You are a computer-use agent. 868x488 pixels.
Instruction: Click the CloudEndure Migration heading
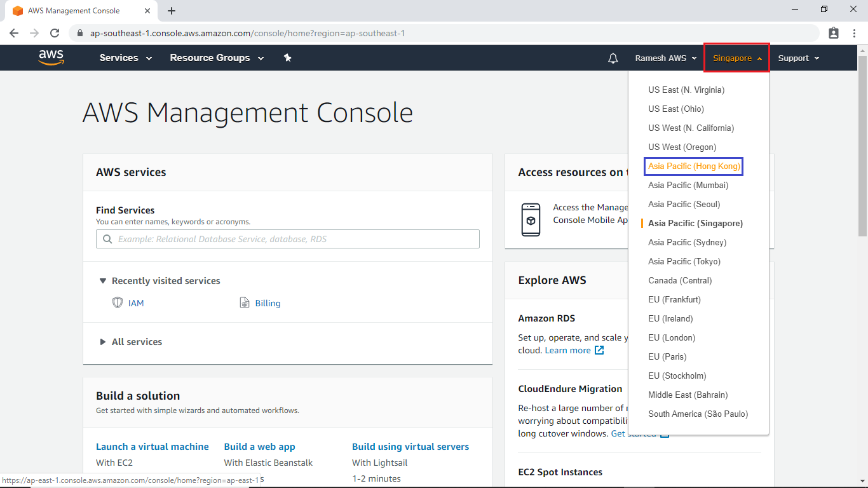570,389
